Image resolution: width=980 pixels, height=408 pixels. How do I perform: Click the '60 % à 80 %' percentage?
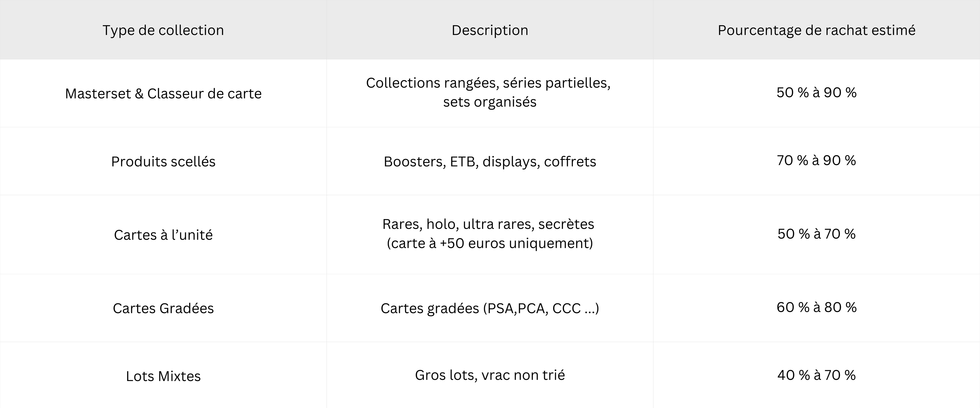click(816, 307)
